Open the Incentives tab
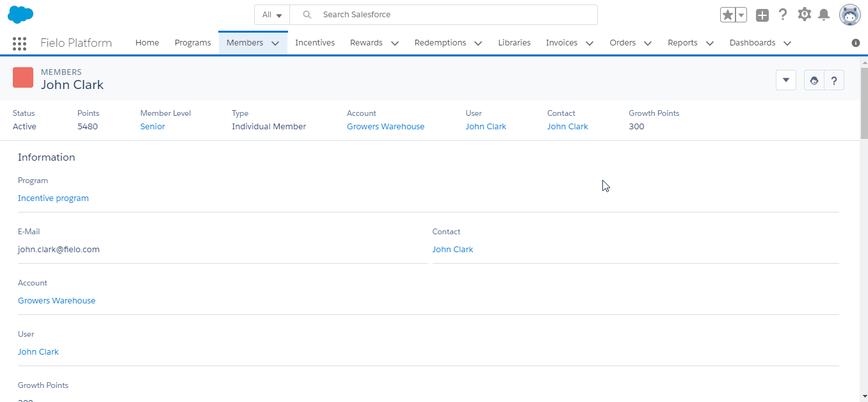This screenshot has width=868, height=402. coord(315,43)
